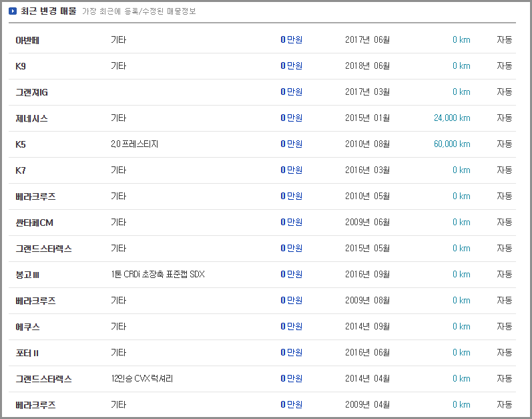This screenshot has height=419, width=532.
Task: Click the 2016년 09월 date cell
Action: (x=367, y=275)
